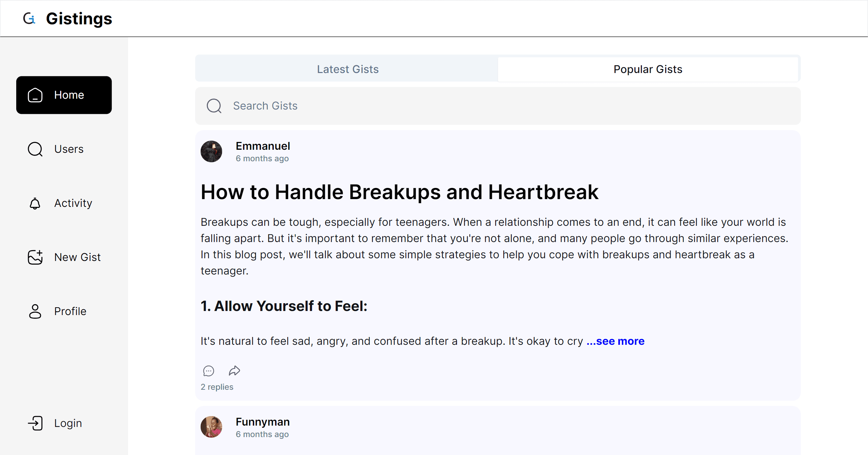Open the Funnyman author name link
Screen dimensions: 868x455
(x=263, y=422)
